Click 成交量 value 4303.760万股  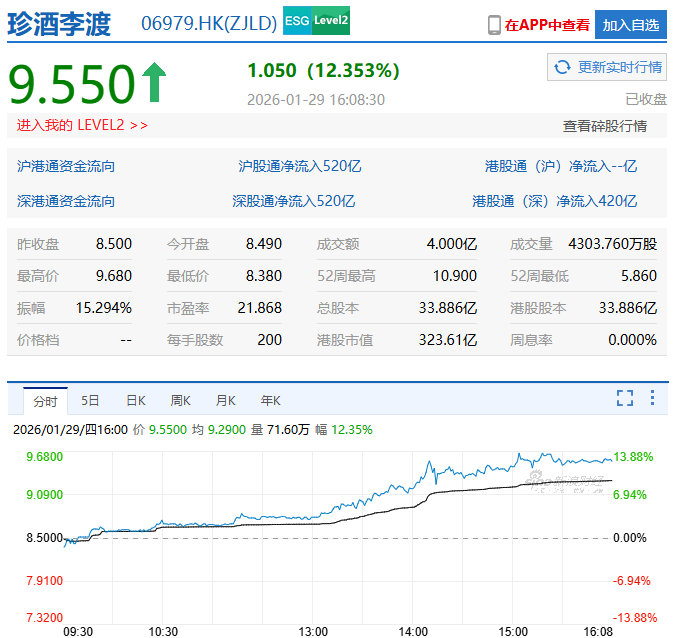click(x=613, y=244)
